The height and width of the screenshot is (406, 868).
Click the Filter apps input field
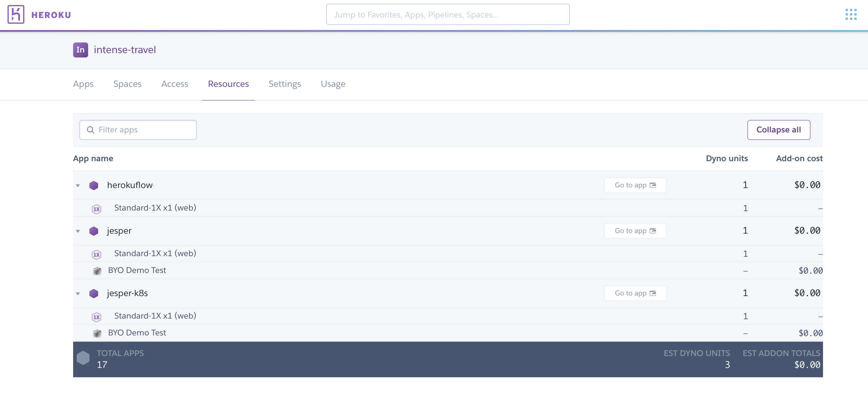pos(138,130)
